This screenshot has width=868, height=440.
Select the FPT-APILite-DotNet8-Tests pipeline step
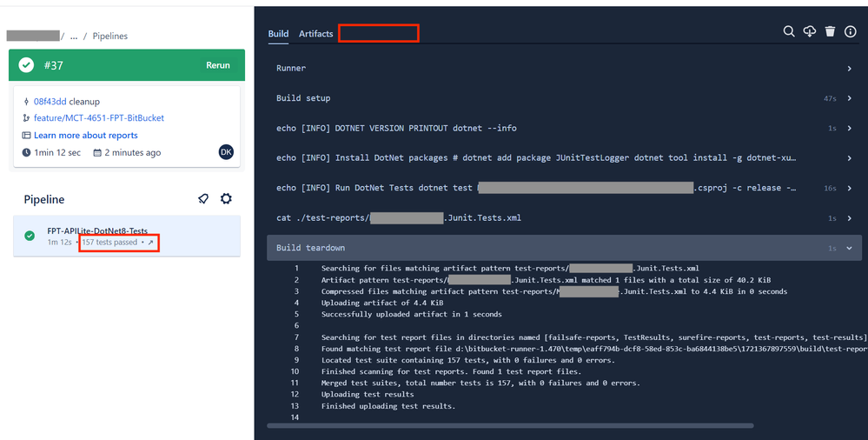(x=127, y=236)
